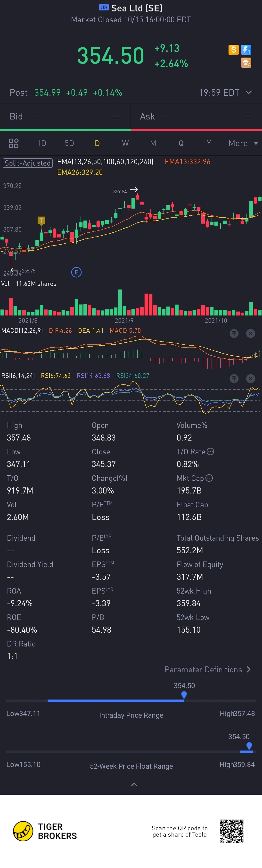Select the M monthly chart tab
Screen dimensions: 262x868
153,143
